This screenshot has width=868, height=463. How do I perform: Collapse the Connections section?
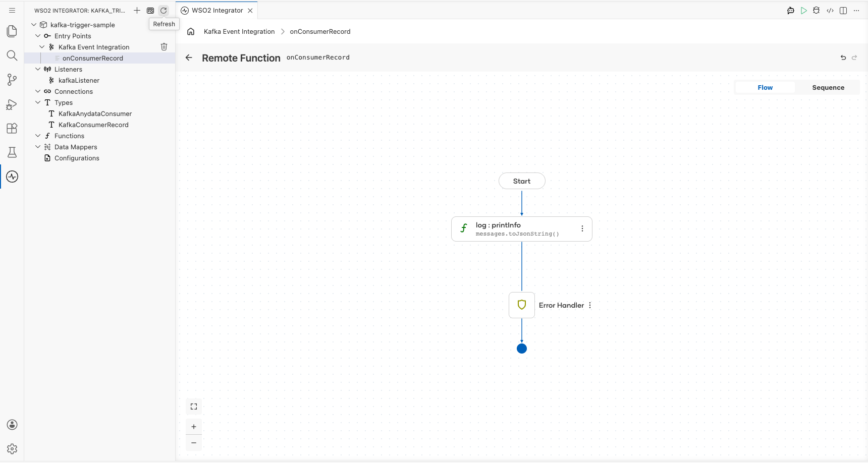[x=38, y=91]
